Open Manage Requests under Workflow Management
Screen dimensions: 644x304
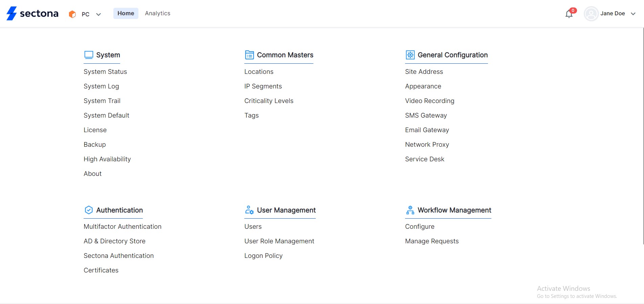(432, 241)
